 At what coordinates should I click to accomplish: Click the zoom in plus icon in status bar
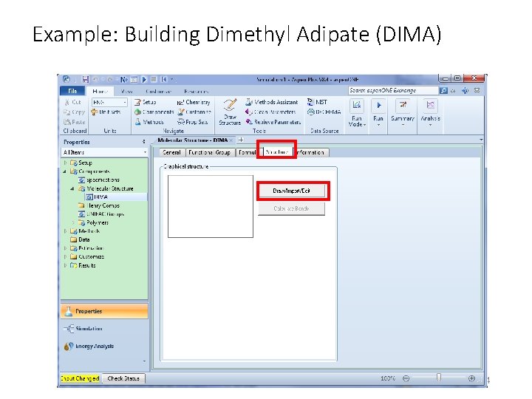[471, 378]
